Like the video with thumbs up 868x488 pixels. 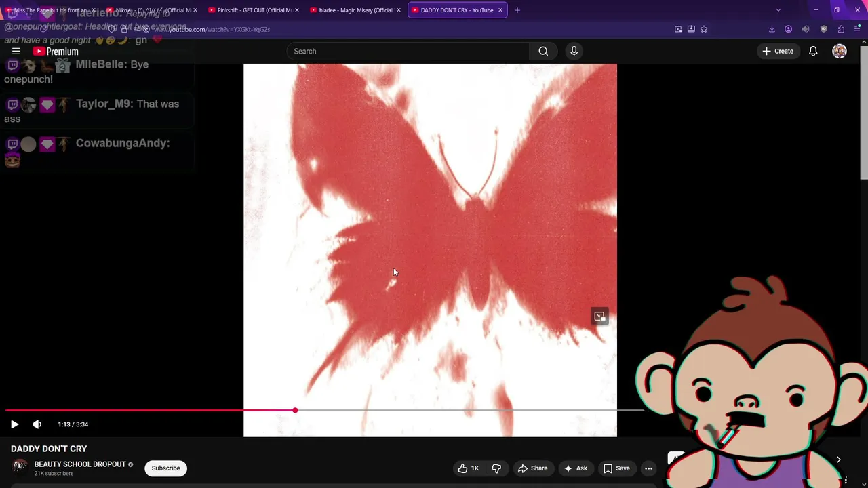coord(469,468)
